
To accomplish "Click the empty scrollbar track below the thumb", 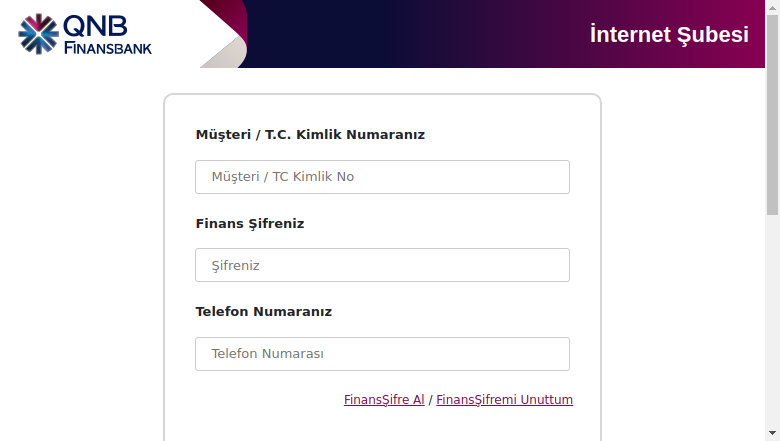I will point(773,321).
